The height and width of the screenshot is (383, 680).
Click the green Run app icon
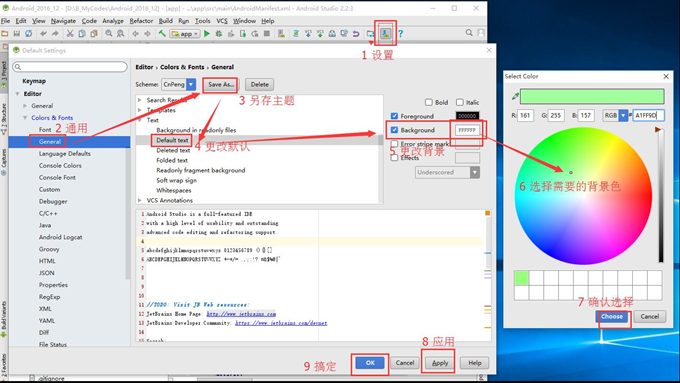(x=207, y=33)
